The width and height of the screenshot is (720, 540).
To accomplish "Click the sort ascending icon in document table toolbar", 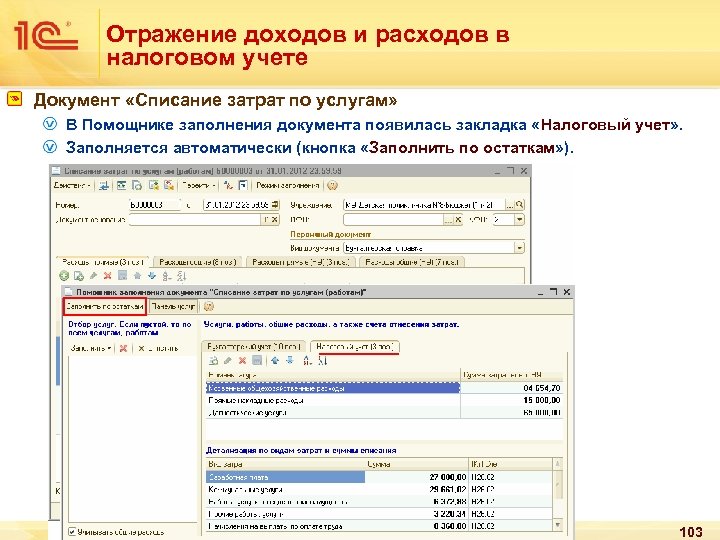I will [x=167, y=276].
